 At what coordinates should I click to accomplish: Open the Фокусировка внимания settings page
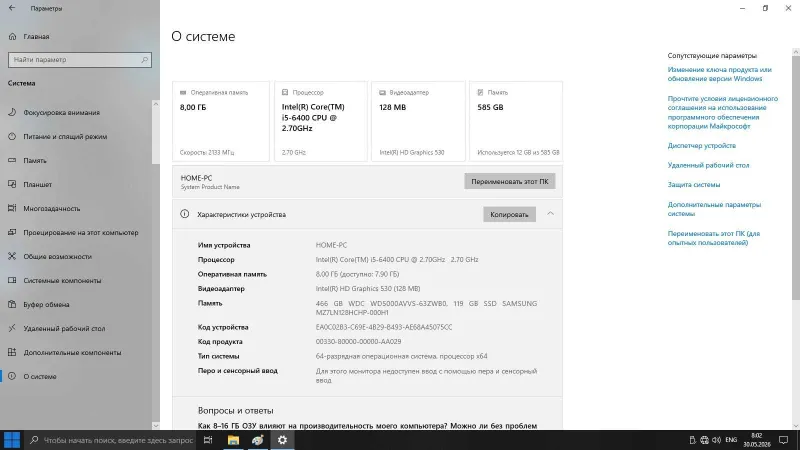(61, 112)
